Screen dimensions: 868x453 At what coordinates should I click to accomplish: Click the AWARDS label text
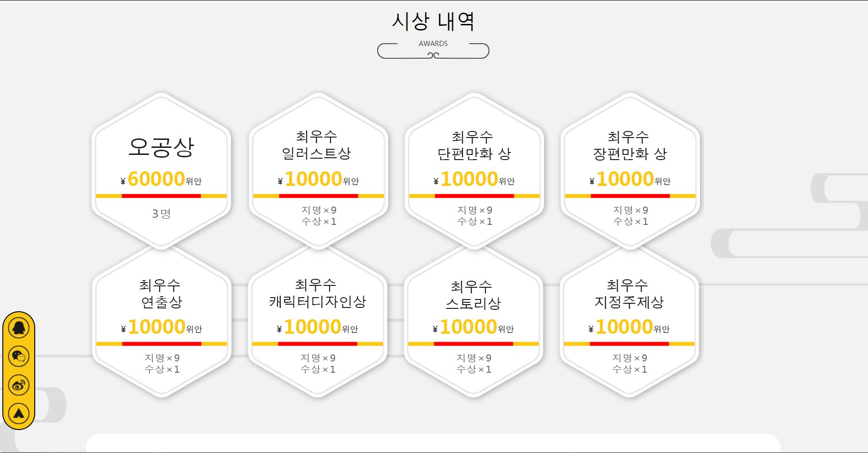click(433, 44)
